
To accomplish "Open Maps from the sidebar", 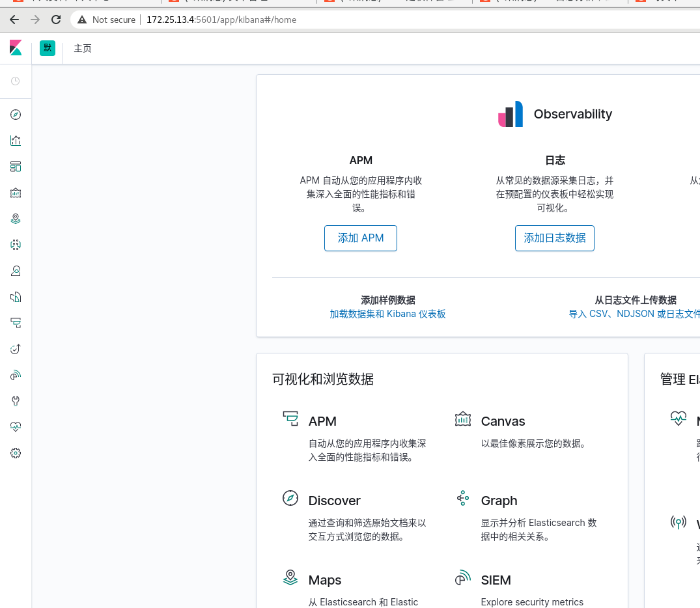I will coord(16,219).
